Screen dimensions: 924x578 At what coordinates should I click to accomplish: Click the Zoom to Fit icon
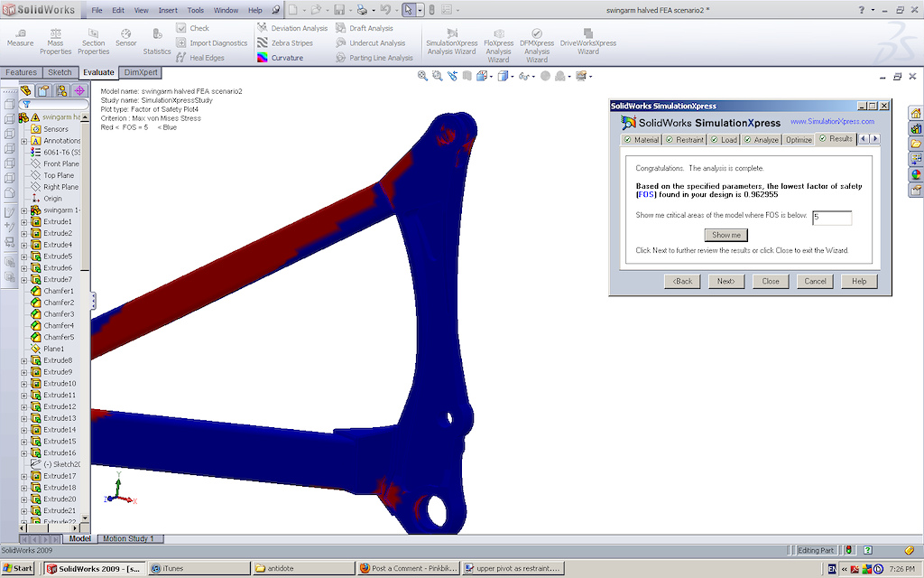click(422, 76)
